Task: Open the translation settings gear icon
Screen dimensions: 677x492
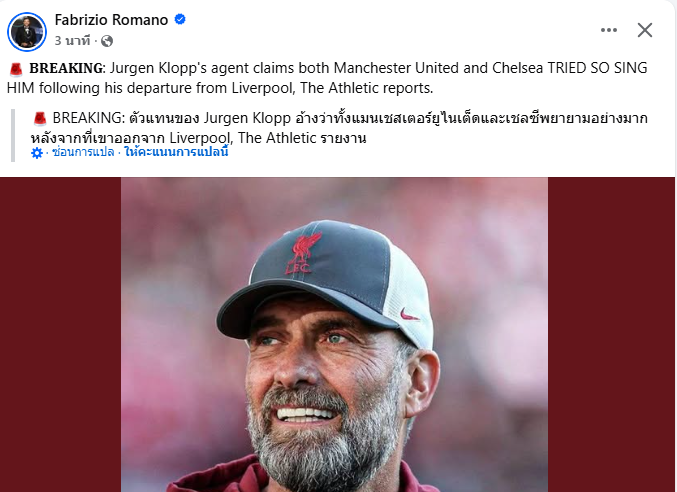Action: pos(37,153)
